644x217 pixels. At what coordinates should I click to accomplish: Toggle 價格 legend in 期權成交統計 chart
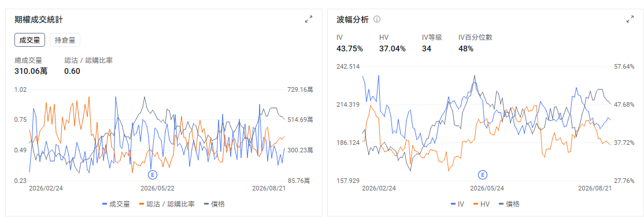[x=214, y=204]
